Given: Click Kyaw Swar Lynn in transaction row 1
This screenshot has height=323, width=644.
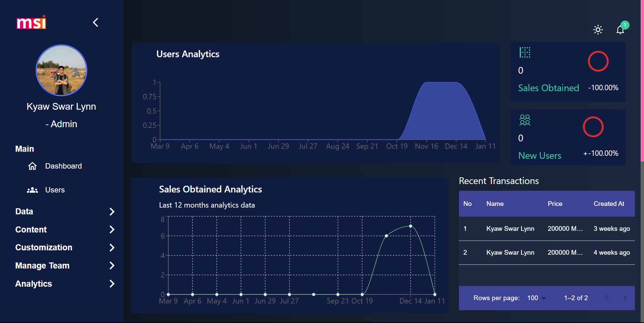Looking at the screenshot, I should click(510, 228).
